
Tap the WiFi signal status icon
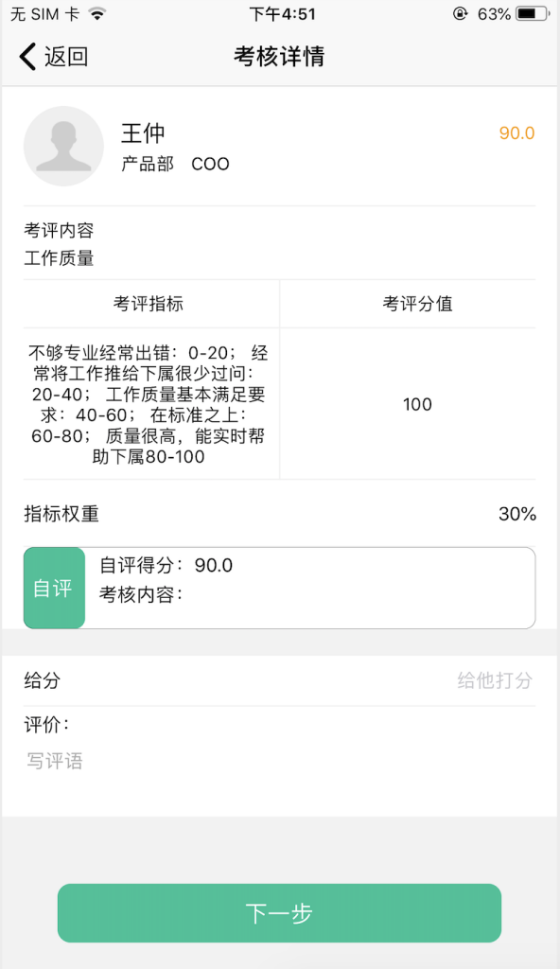click(x=97, y=13)
